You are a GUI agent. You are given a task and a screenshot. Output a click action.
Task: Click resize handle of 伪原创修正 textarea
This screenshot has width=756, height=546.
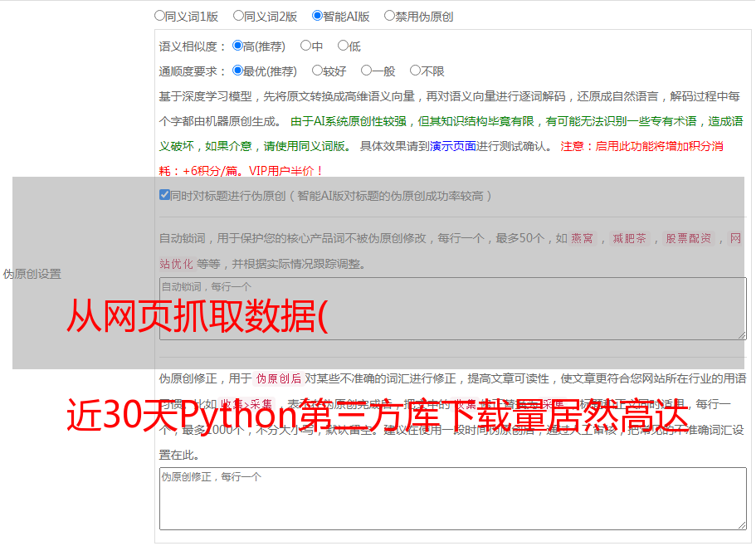[742, 525]
